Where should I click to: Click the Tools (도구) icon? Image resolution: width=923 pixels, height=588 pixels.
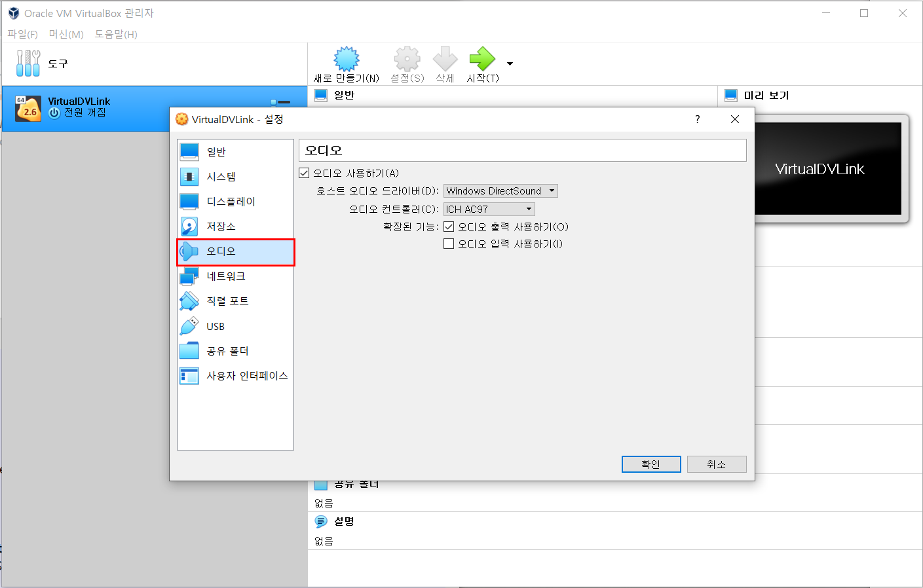click(x=28, y=64)
